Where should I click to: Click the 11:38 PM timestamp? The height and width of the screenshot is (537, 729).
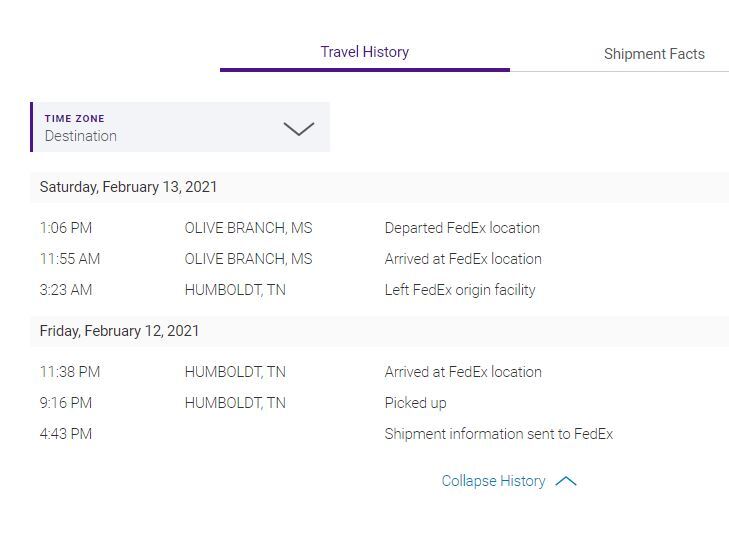click(x=70, y=372)
